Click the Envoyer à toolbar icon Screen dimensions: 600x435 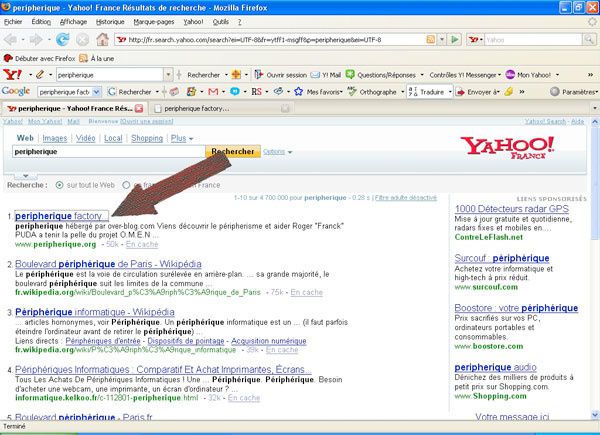pos(460,92)
